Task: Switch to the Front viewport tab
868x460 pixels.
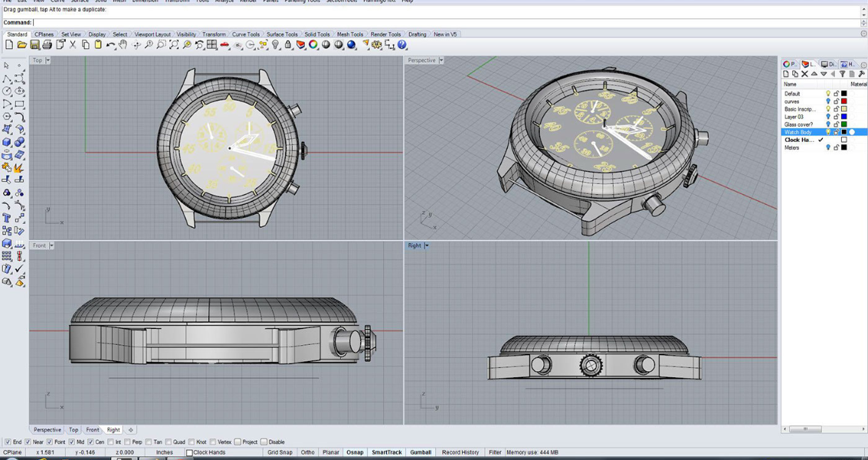Action: tap(92, 429)
